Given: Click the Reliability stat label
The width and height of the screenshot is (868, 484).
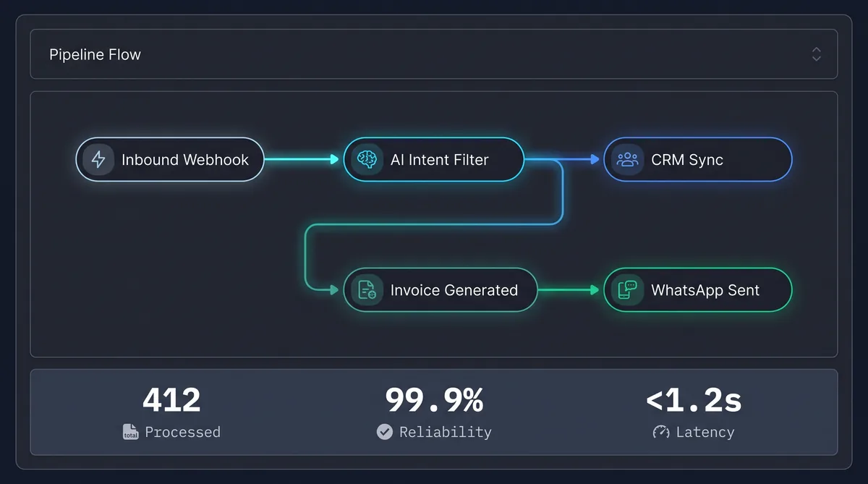Looking at the screenshot, I should pos(446,432).
